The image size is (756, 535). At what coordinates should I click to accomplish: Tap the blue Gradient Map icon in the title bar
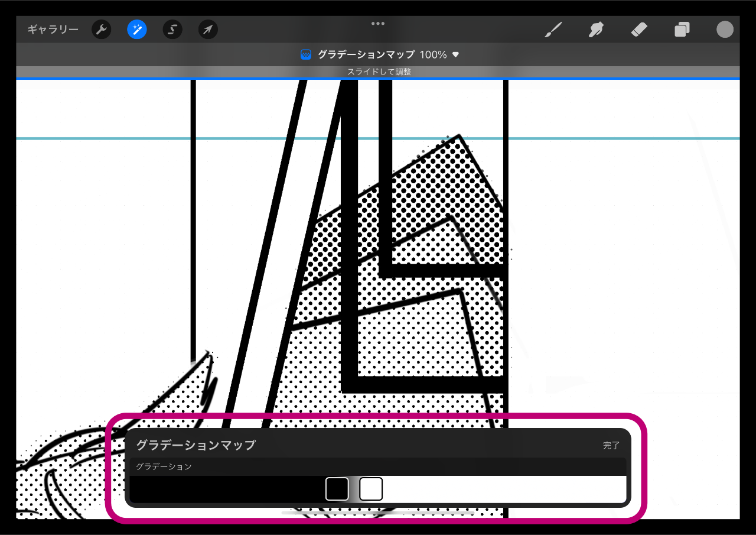click(x=306, y=54)
